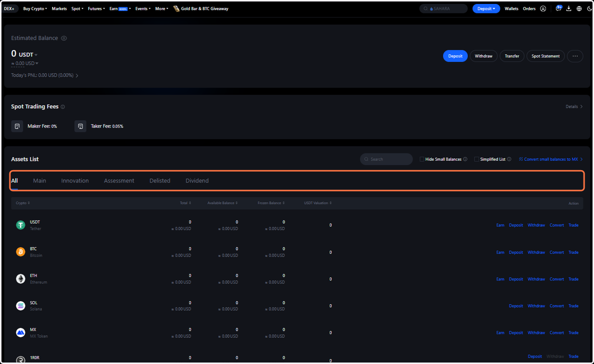Expand the More dropdown menu

(x=161, y=8)
